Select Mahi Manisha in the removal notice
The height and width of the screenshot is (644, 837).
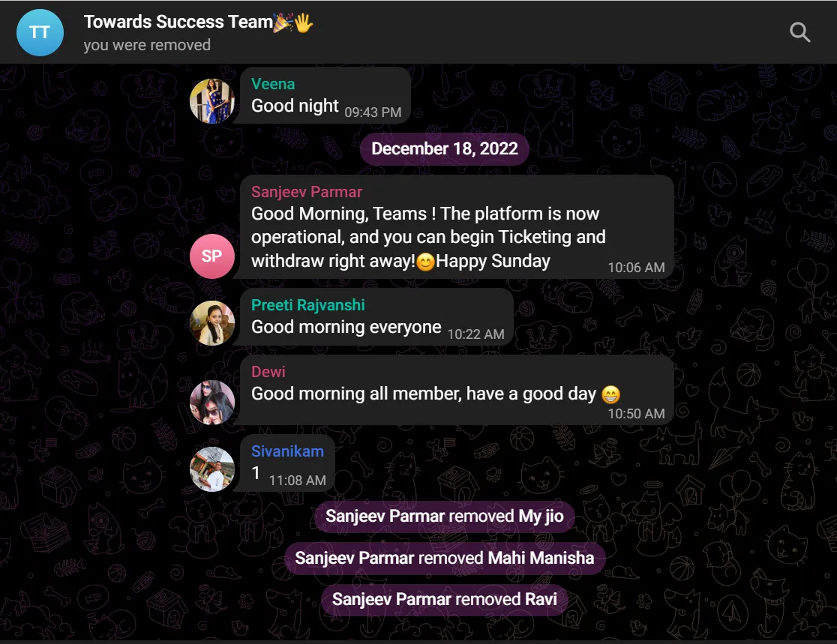click(541, 558)
